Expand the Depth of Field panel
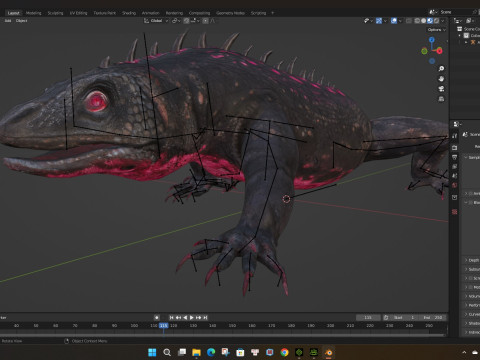The height and width of the screenshot is (360, 480). click(x=466, y=260)
